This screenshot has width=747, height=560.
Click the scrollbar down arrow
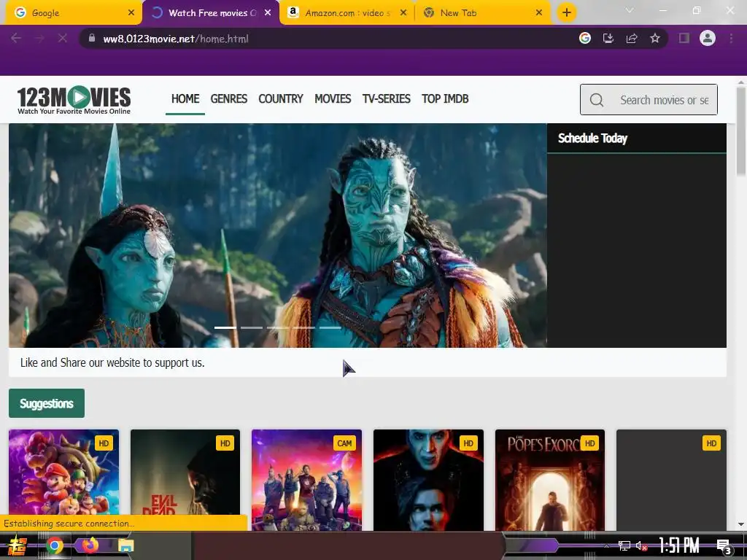pyautogui.click(x=741, y=524)
